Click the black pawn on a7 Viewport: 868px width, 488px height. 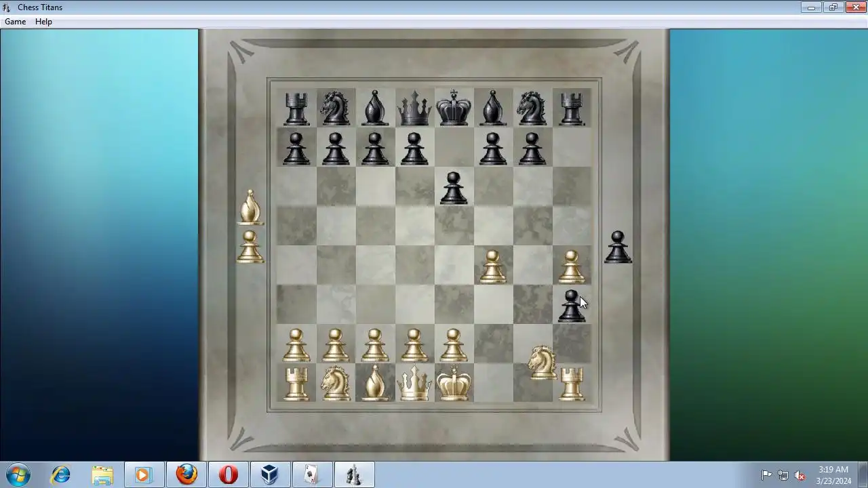coord(296,148)
